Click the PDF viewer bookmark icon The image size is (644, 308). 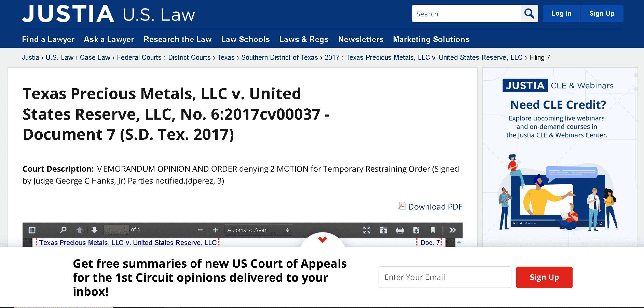click(433, 230)
